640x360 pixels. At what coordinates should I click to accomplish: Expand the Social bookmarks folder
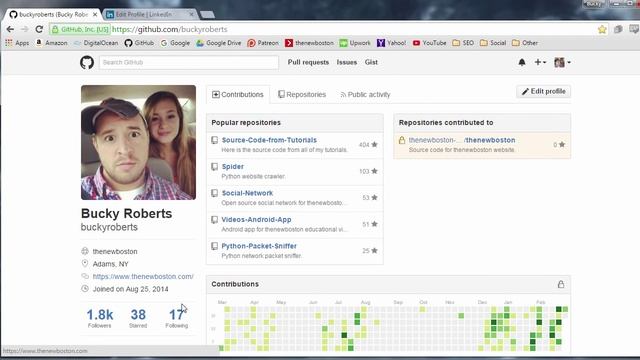coord(493,43)
